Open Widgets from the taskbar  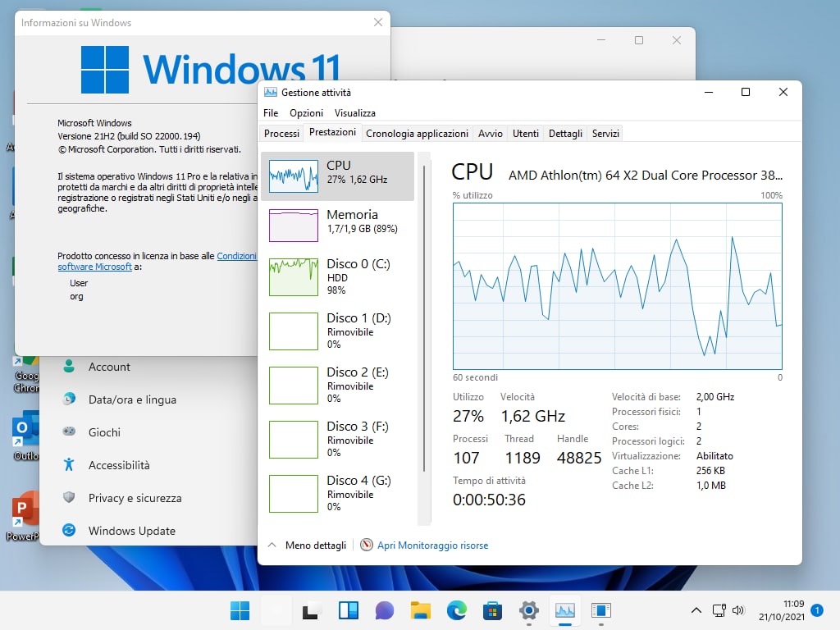point(348,610)
